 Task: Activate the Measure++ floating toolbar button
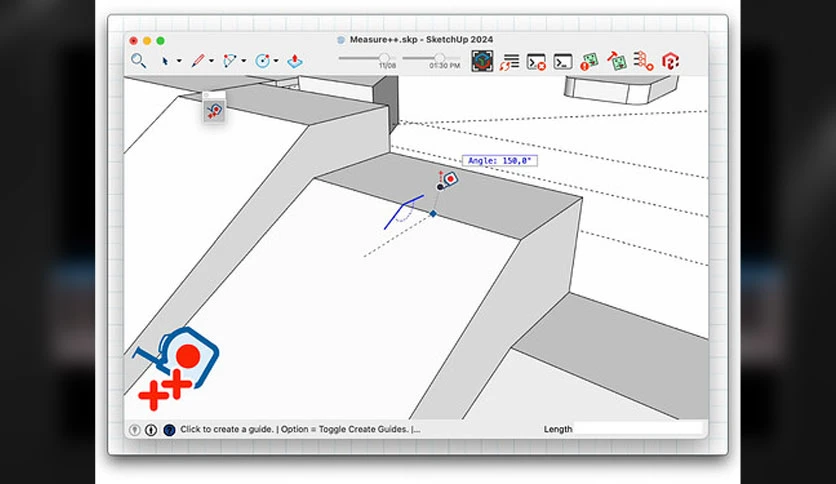(214, 111)
